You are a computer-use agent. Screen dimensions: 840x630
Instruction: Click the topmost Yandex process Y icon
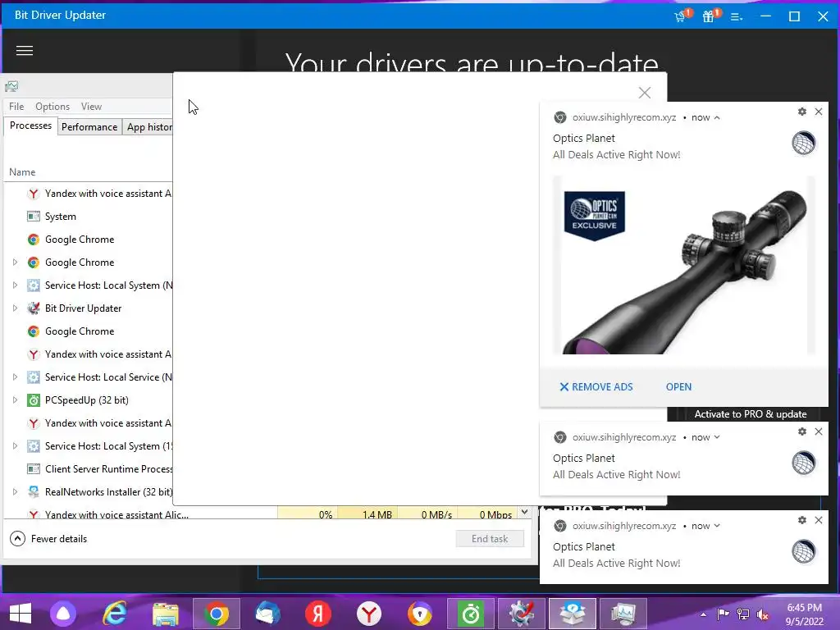33,194
